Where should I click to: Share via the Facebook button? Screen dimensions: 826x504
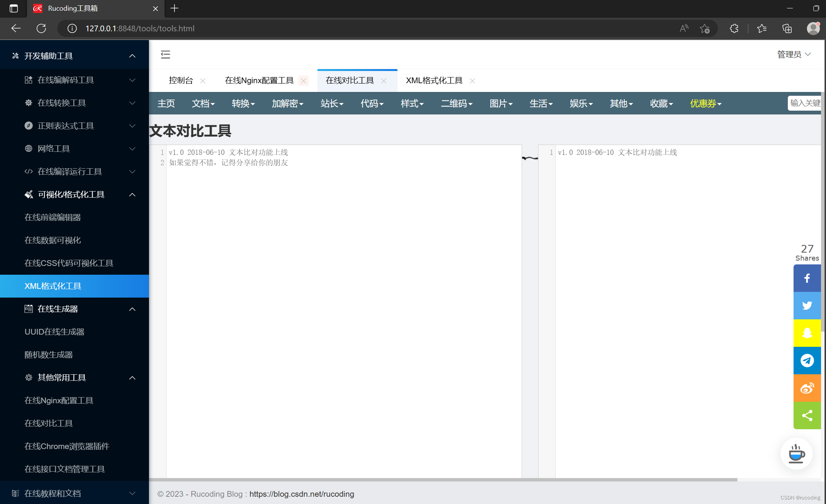(807, 278)
